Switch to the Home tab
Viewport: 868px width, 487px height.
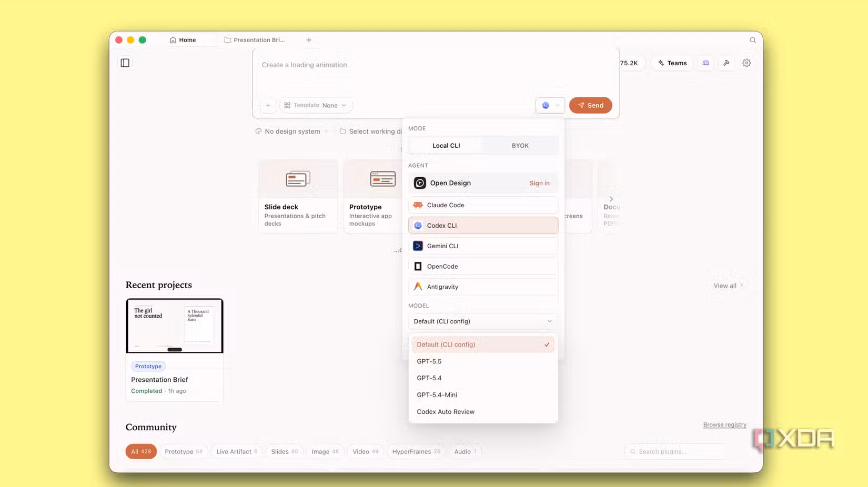click(x=183, y=40)
